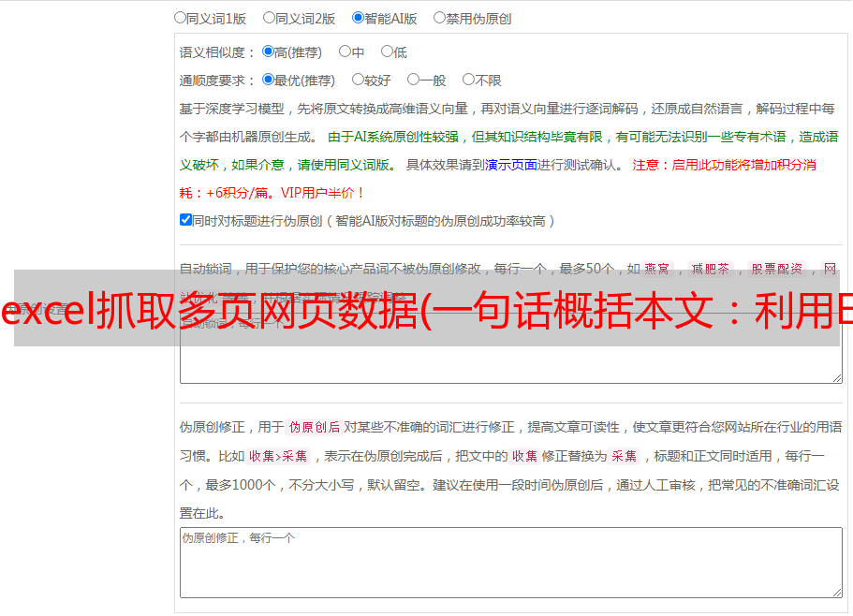
Task: Set 语义相似度 to 高(推荐)
Action: pos(268,51)
